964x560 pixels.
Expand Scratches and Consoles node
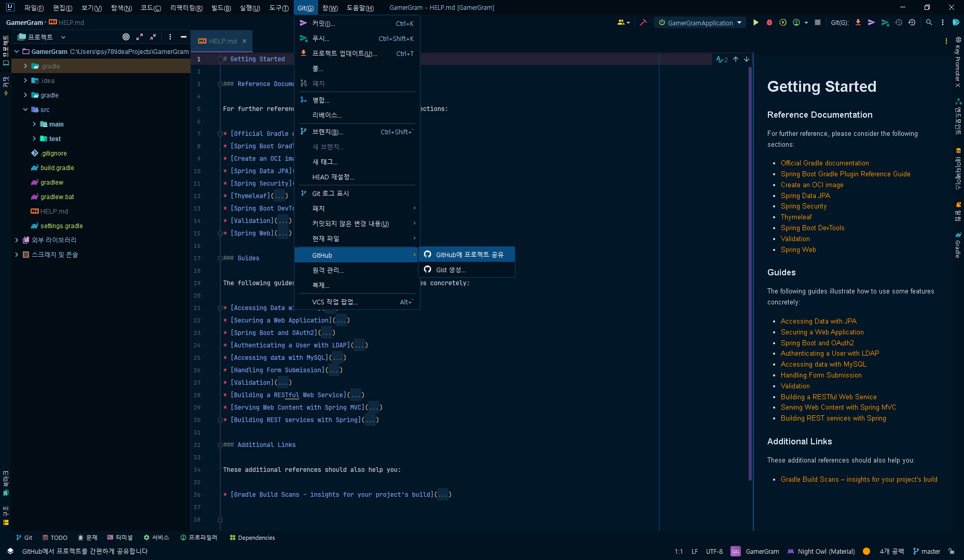(17, 255)
